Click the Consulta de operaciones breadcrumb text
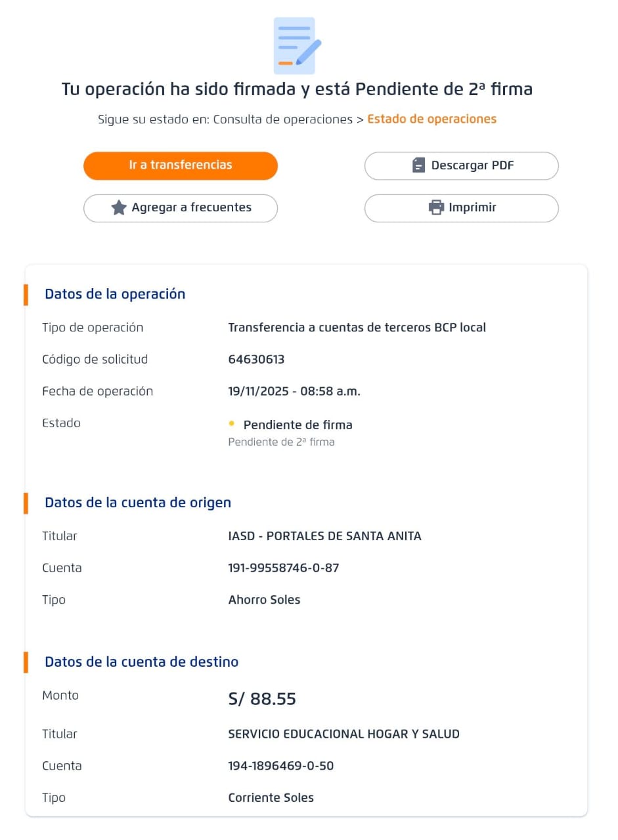 (x=282, y=119)
